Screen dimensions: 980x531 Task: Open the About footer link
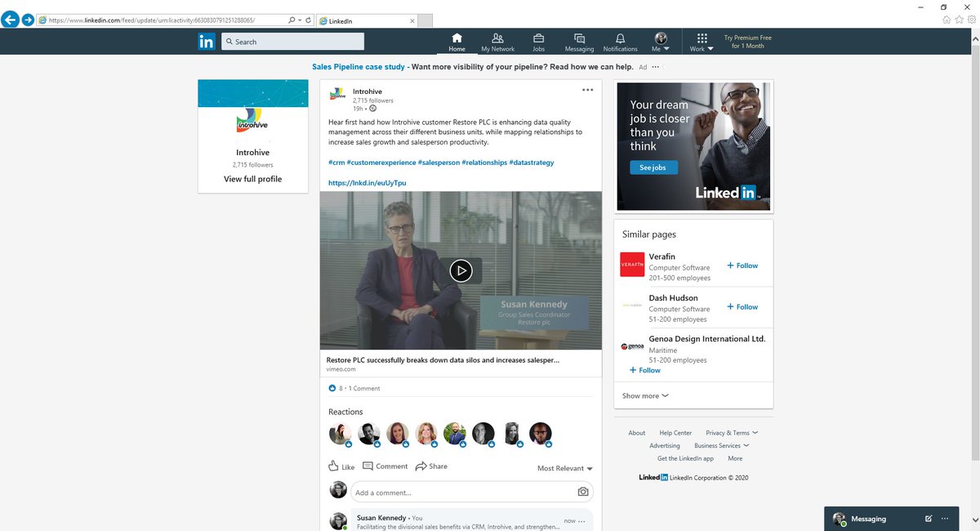click(x=637, y=432)
